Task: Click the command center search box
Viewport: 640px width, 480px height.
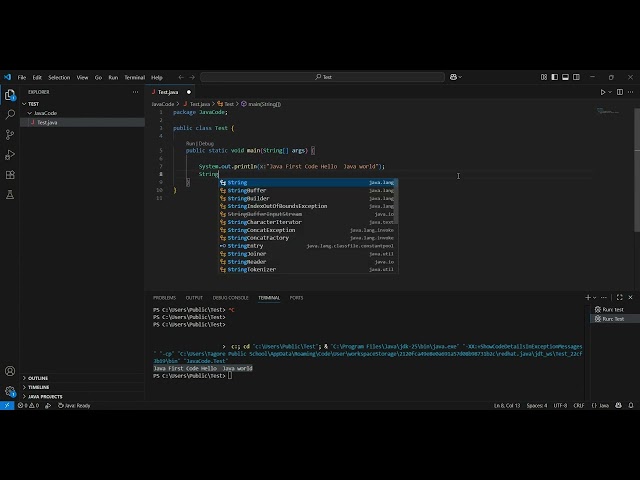Action: pos(322,77)
